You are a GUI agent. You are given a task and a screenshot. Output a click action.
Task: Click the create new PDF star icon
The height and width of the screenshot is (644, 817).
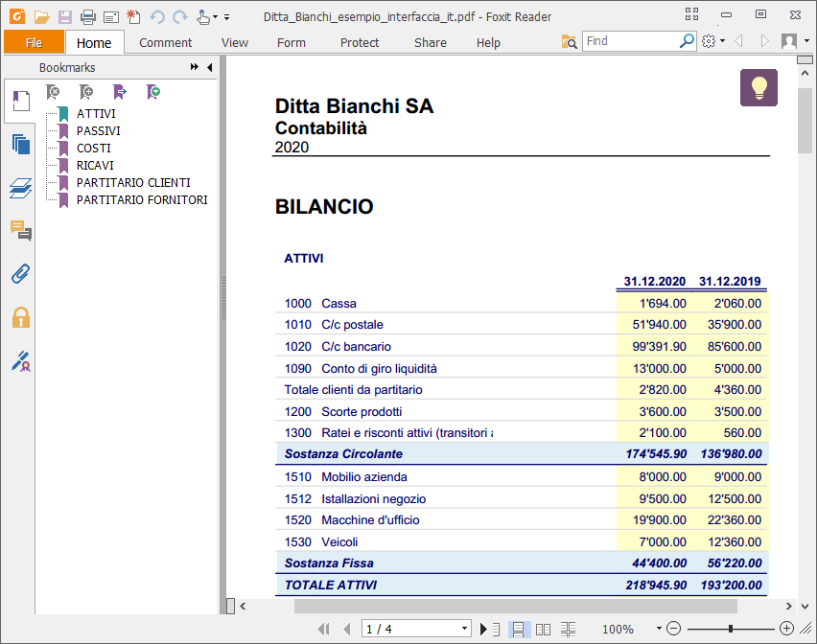point(134,16)
